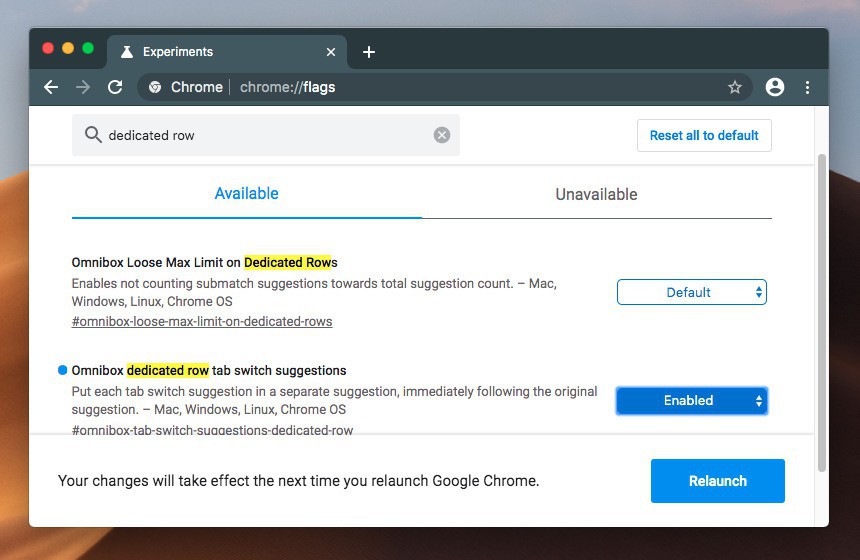Viewport: 860px width, 560px height.
Task: Click the search magnifier icon
Action: pyautogui.click(x=93, y=135)
